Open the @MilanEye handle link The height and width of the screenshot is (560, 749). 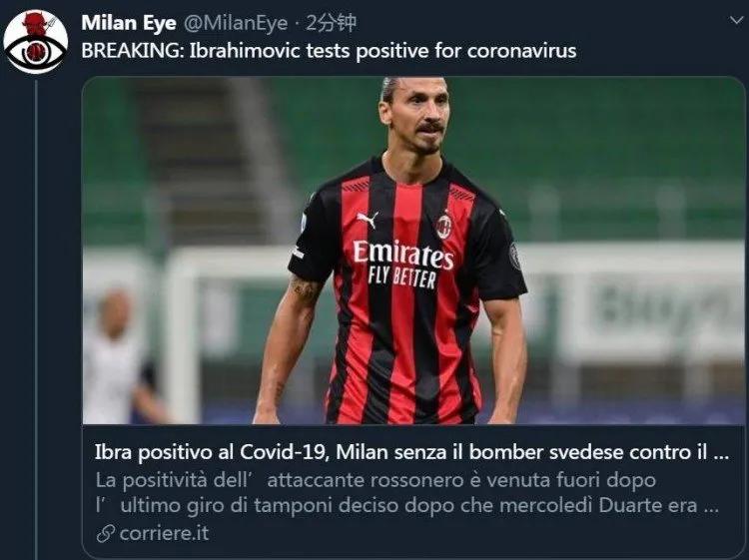coord(236,23)
